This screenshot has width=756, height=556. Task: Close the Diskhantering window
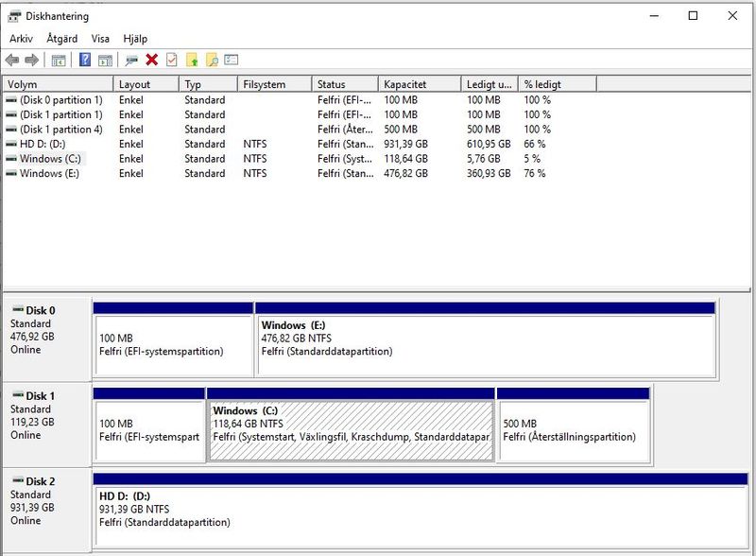(x=732, y=16)
